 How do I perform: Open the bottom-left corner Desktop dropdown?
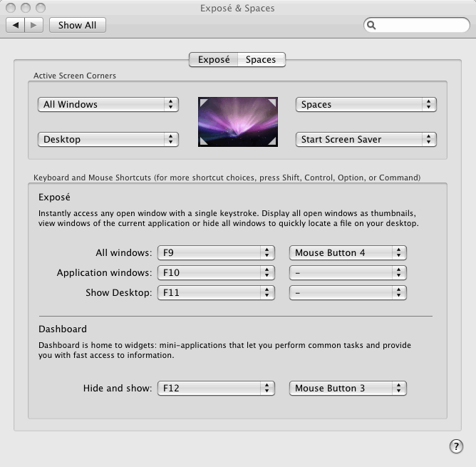[x=108, y=139]
